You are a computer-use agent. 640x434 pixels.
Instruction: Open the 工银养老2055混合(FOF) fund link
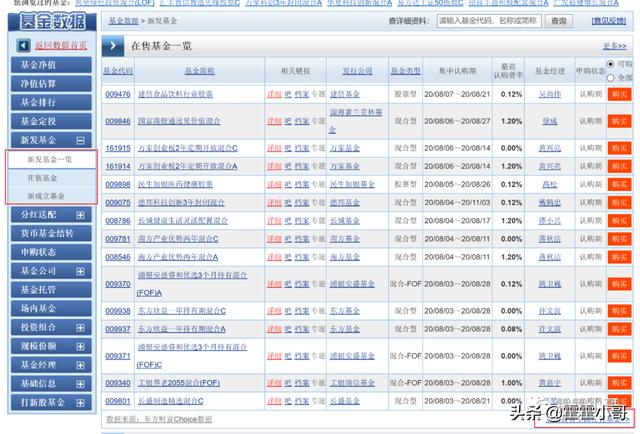click(x=179, y=383)
